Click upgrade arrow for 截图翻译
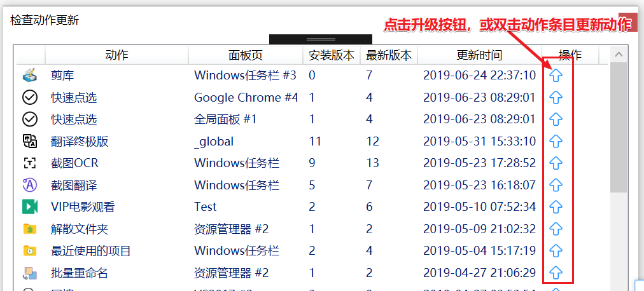The width and height of the screenshot is (644, 291). 556,185
